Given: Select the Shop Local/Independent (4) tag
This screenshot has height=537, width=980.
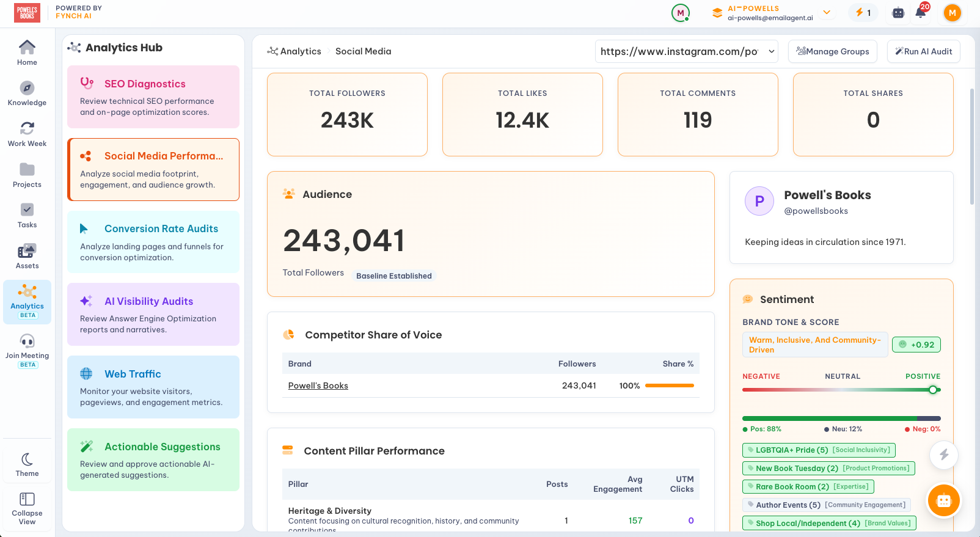Looking at the screenshot, I should pos(829,524).
